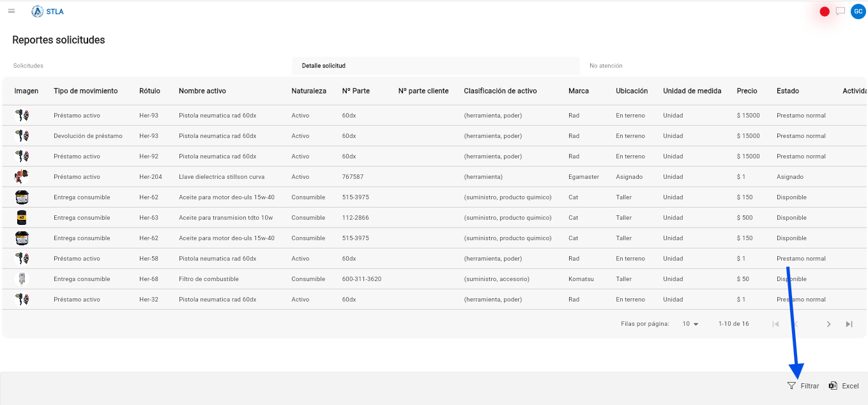Sort by Imagen column header
The width and height of the screenshot is (868, 405).
[26, 91]
